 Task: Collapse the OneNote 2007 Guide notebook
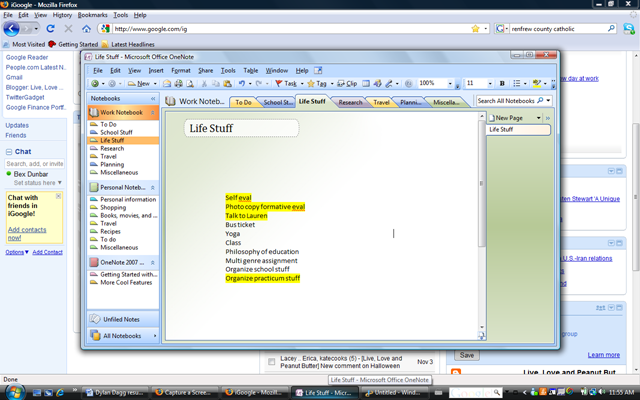click(x=153, y=262)
